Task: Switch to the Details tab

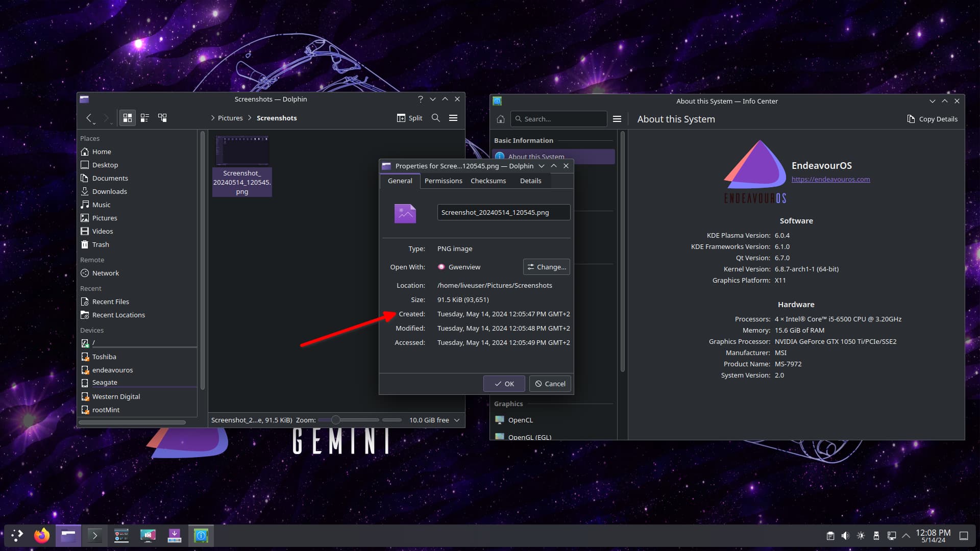Action: tap(530, 181)
